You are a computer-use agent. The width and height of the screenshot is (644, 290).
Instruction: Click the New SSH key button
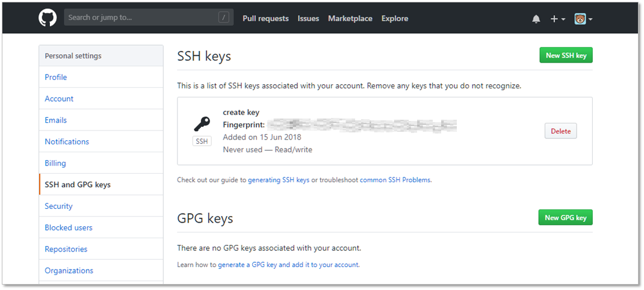[566, 55]
